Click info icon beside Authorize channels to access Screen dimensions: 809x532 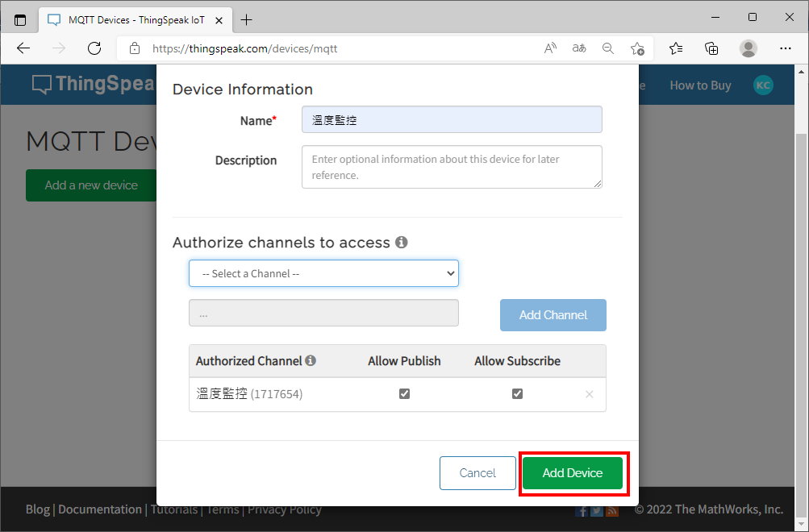click(x=402, y=243)
